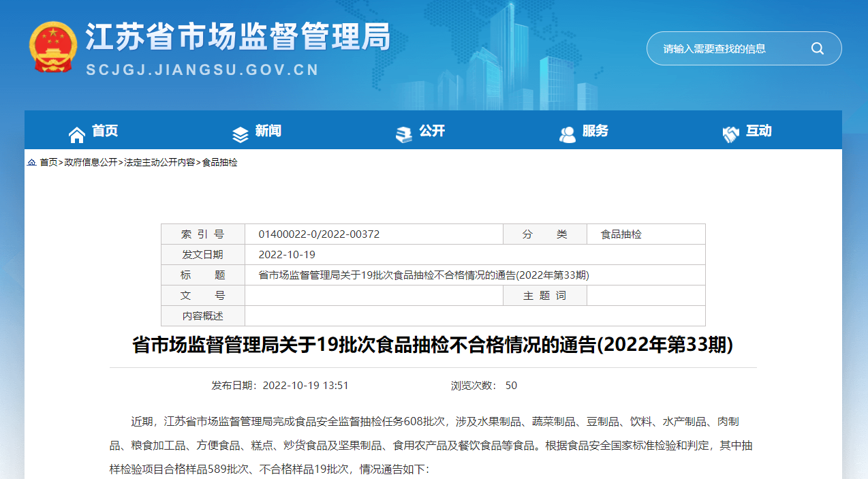The image size is (868, 479).
Task: Open 食品抽检 breadcrumb link
Action: [x=219, y=163]
